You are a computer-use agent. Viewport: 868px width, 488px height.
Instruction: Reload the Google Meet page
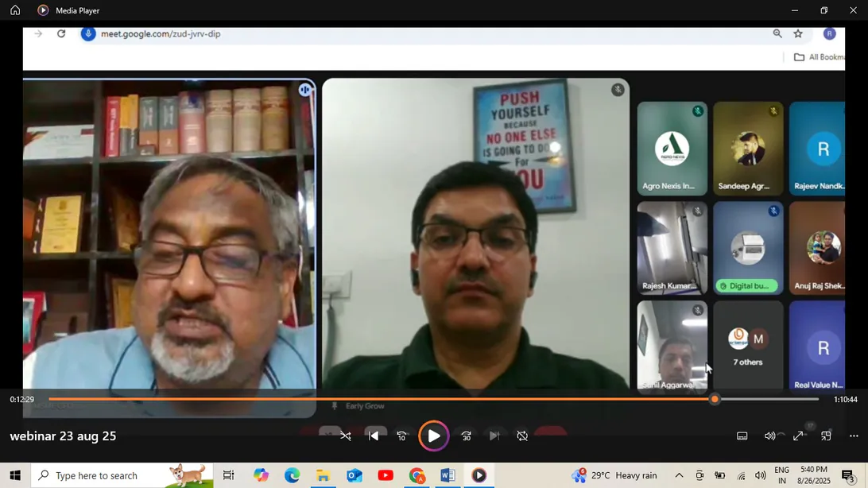[61, 33]
